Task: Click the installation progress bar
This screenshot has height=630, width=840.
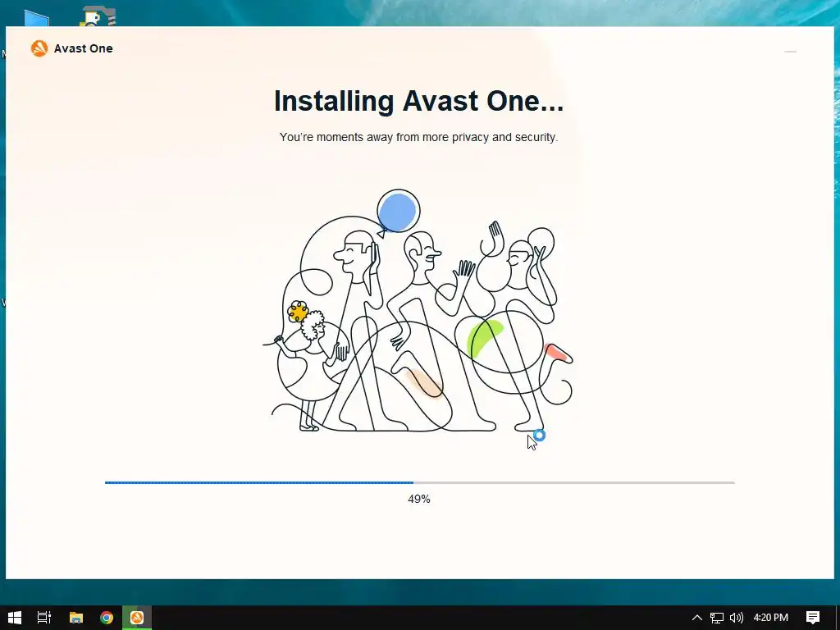Action: (x=419, y=482)
